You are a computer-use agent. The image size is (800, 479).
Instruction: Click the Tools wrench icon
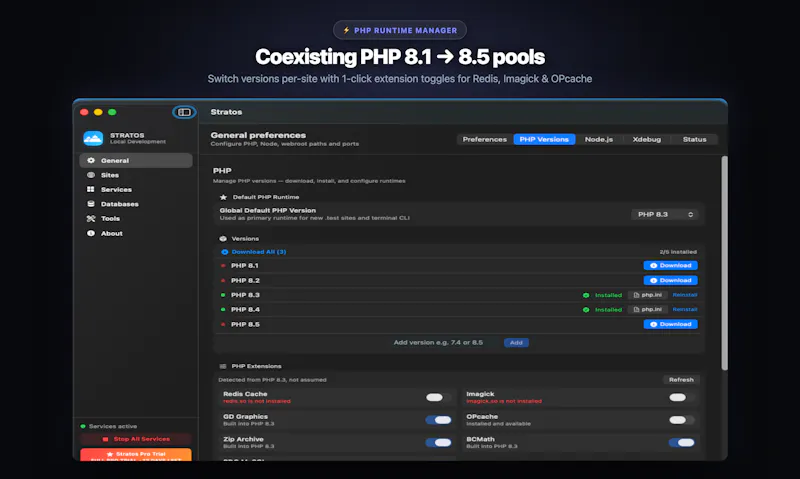91,218
